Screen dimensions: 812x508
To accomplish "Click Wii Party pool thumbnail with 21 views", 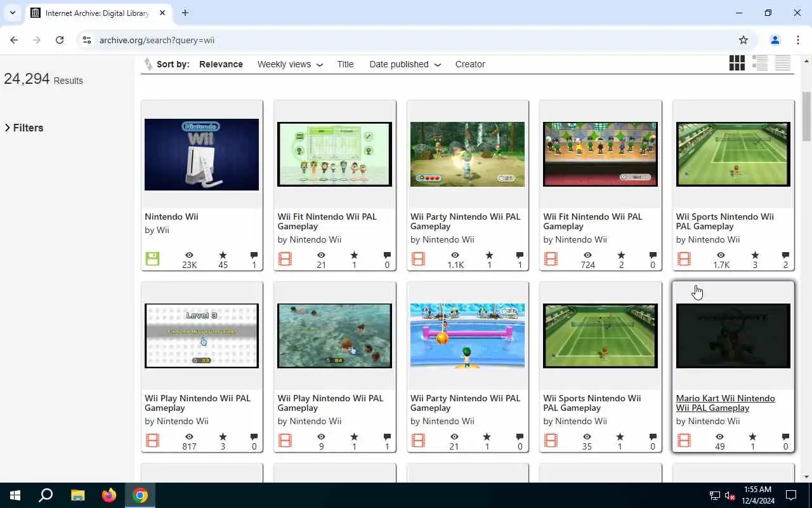I will 468,336.
